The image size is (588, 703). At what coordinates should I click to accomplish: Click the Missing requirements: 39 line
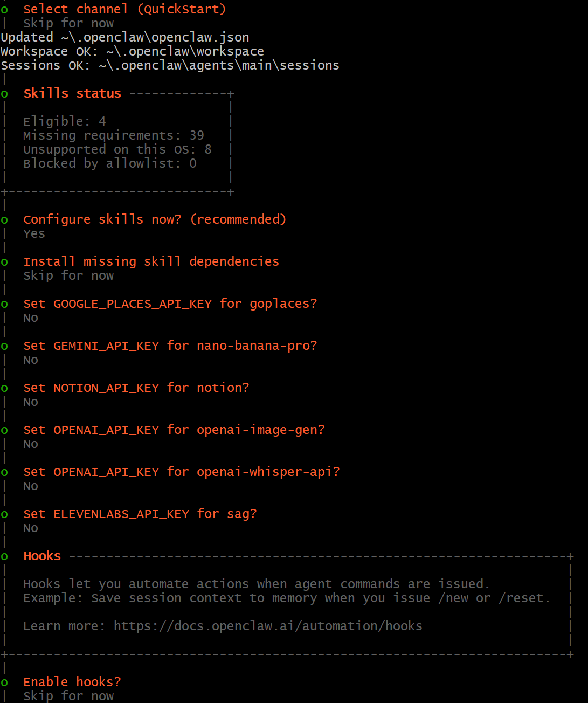(113, 135)
